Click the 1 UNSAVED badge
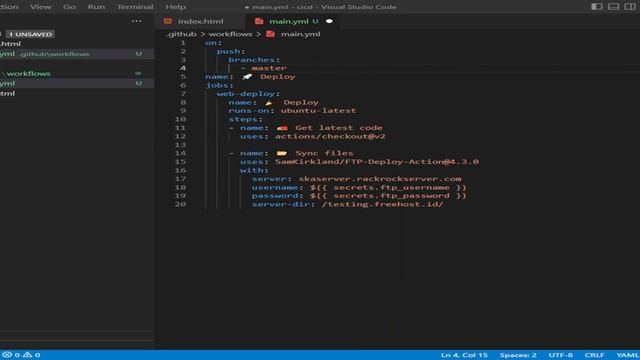This screenshot has height=360, width=640. click(31, 34)
